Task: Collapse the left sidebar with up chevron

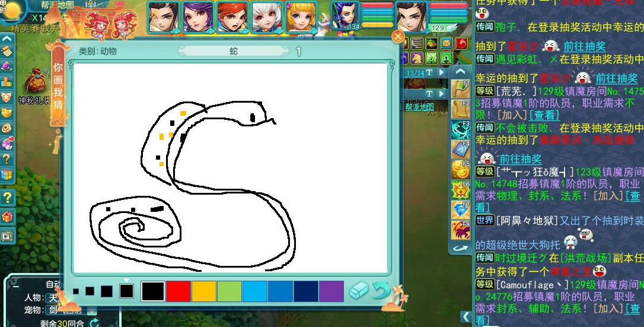Action: (x=7, y=39)
